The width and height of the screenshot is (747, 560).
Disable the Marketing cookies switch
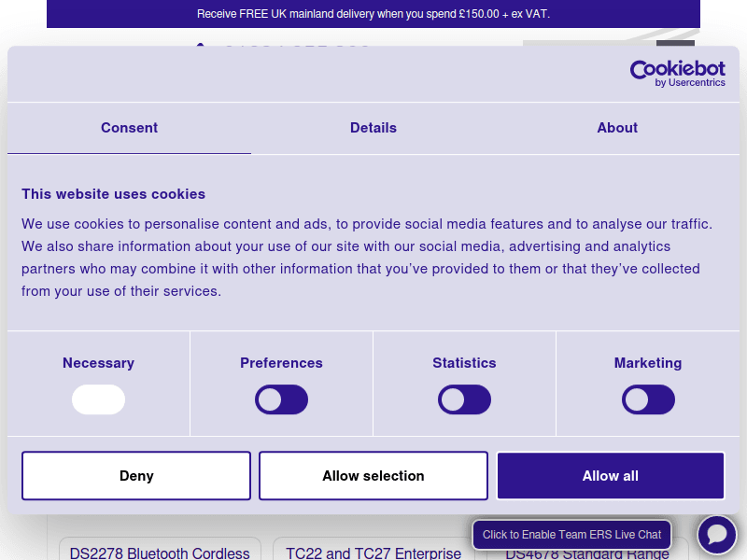pyautogui.click(x=648, y=399)
